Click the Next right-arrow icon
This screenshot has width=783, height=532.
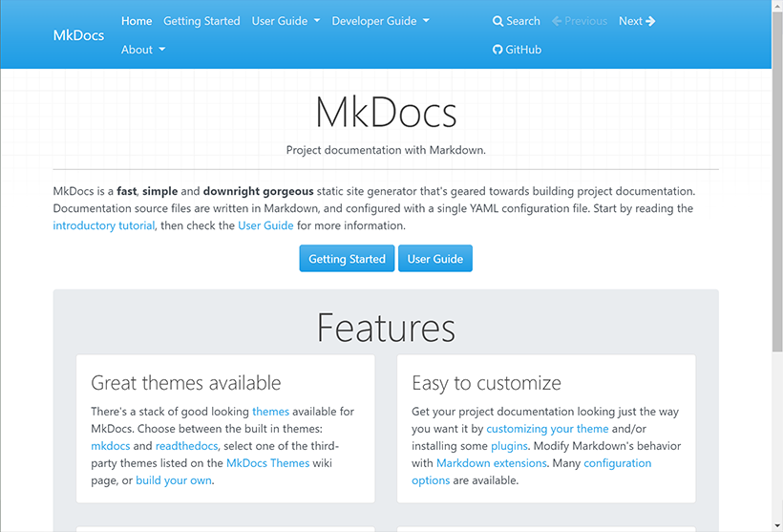[x=650, y=21]
